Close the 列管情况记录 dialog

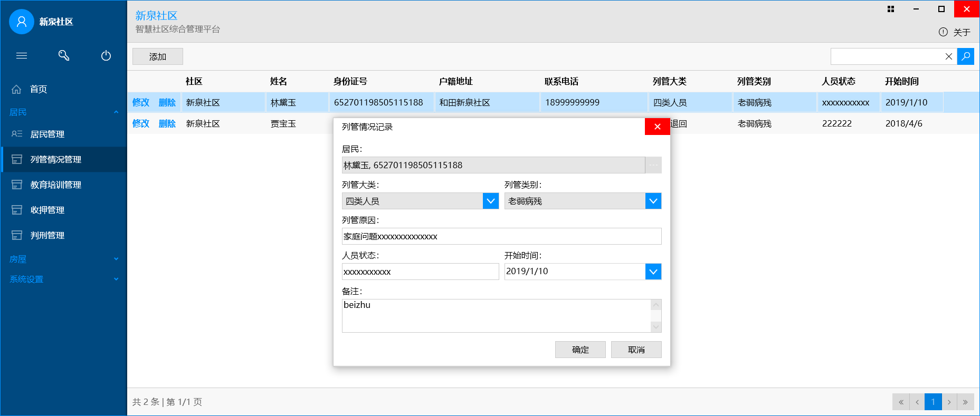pos(657,127)
